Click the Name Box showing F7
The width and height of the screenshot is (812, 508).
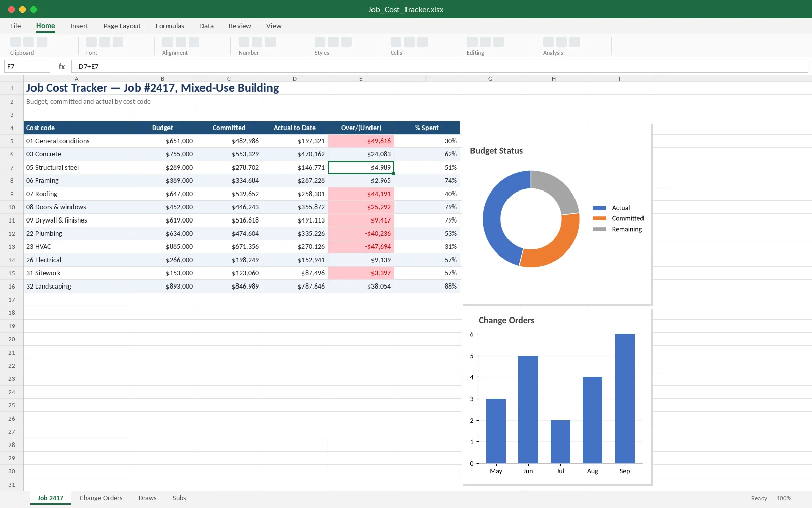(27, 67)
